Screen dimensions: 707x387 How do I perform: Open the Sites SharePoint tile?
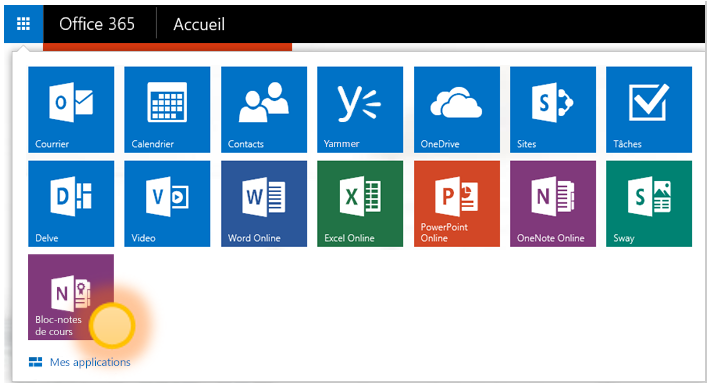point(553,110)
